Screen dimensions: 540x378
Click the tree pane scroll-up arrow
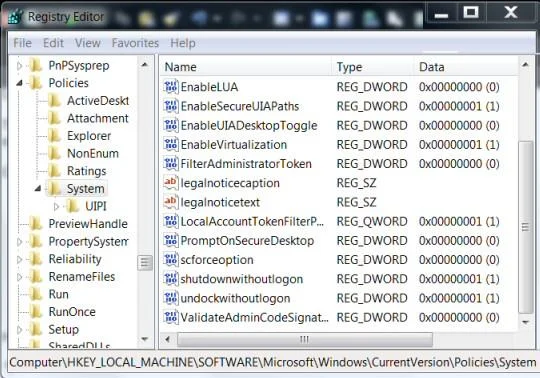pos(145,64)
